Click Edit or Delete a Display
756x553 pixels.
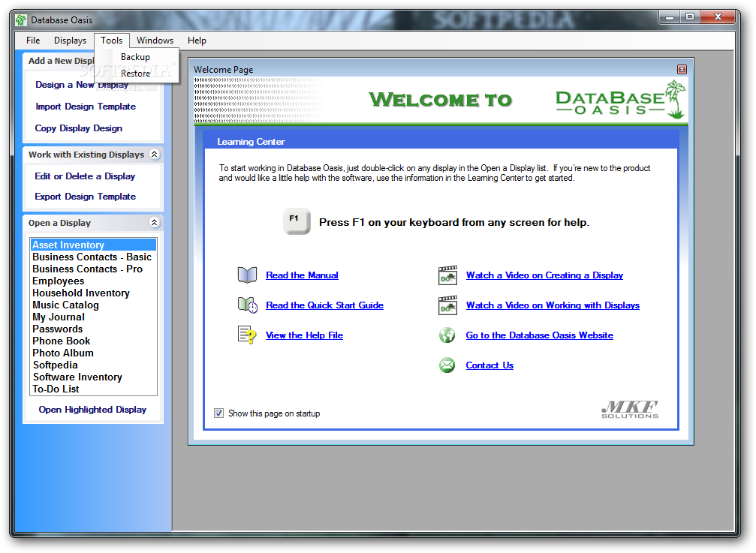pos(85,176)
